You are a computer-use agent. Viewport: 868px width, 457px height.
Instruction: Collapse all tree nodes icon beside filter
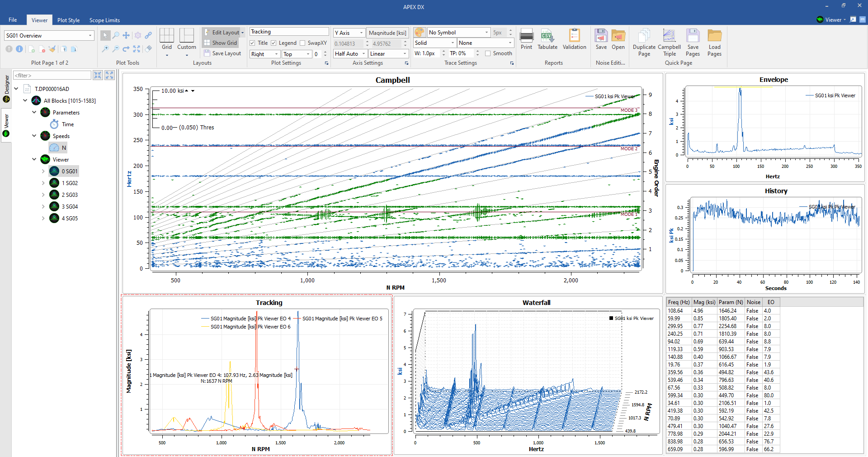tap(98, 75)
